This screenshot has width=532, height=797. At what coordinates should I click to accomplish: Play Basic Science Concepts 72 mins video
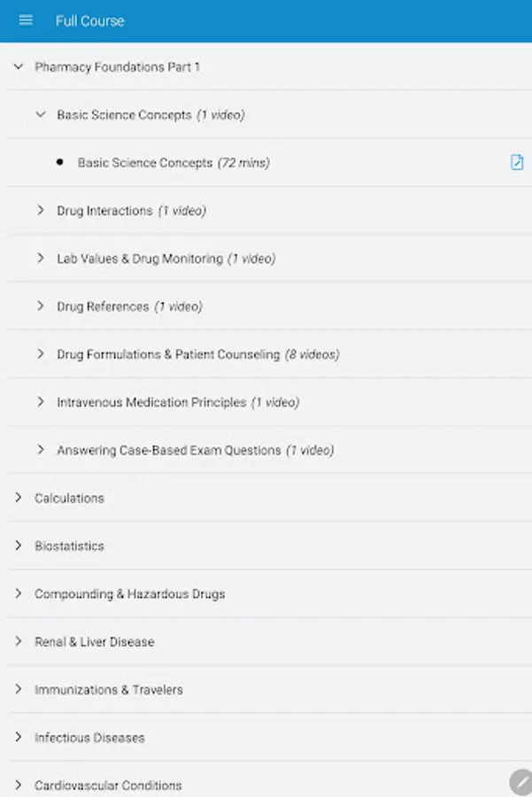coord(173,163)
